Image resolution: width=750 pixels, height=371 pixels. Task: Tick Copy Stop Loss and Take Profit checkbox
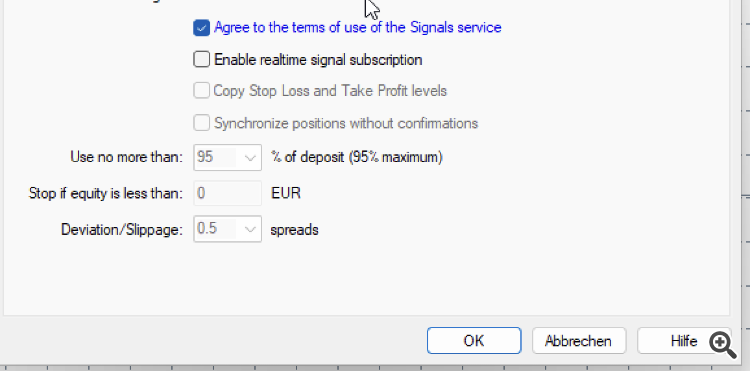coord(201,90)
